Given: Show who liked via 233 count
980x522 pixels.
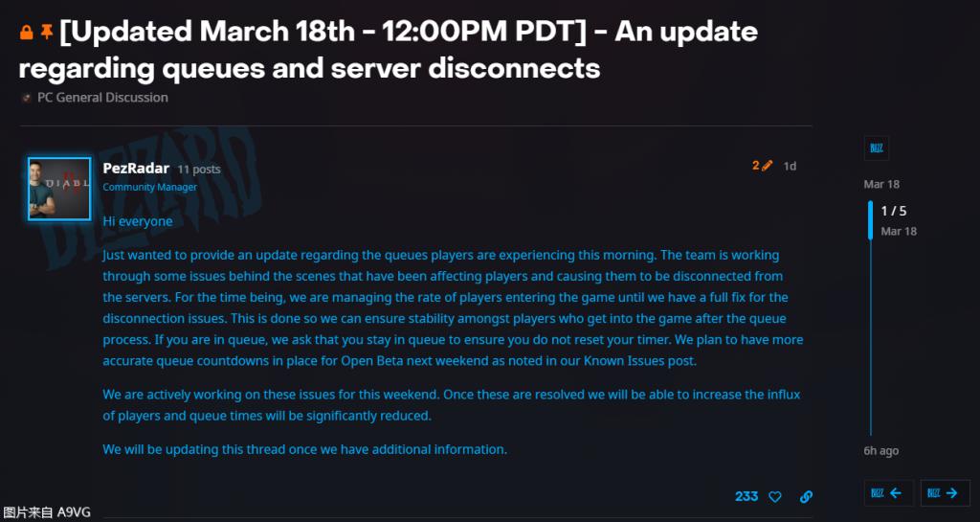Looking at the screenshot, I should click(x=746, y=496).
